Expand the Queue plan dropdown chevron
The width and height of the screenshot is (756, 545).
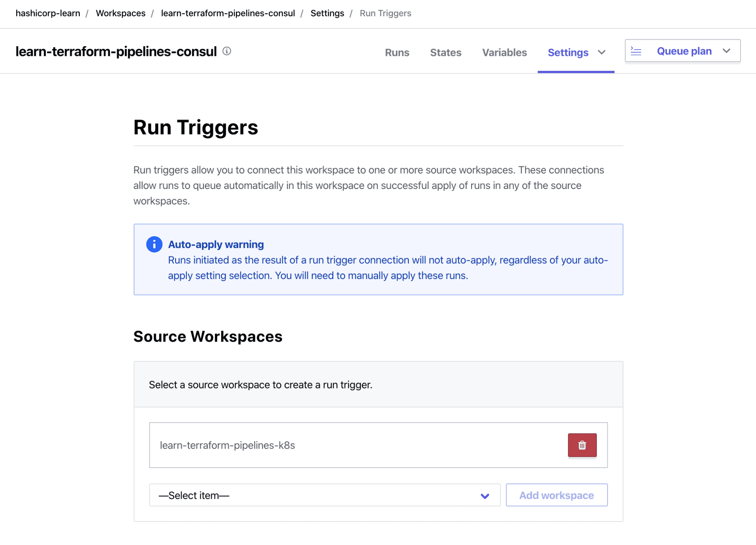click(x=726, y=51)
